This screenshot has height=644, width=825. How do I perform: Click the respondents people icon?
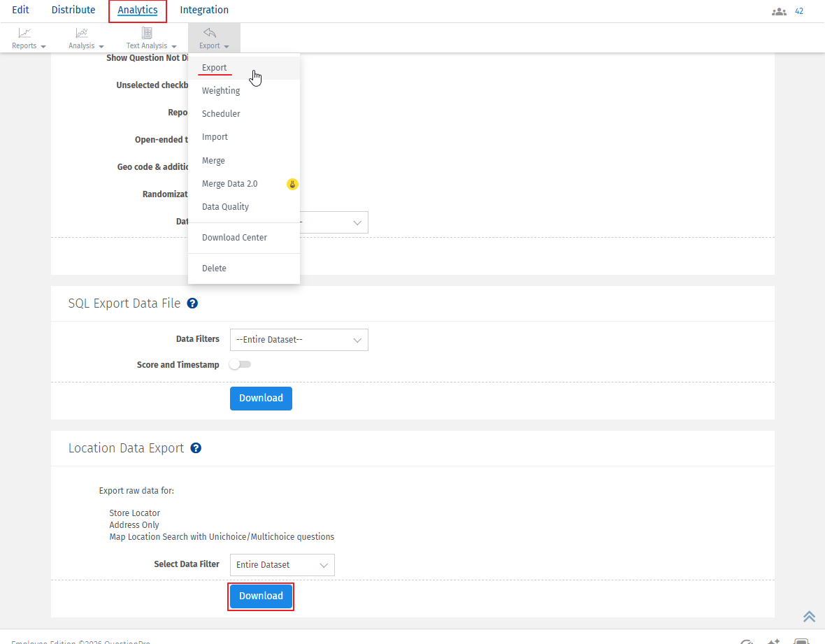tap(779, 12)
